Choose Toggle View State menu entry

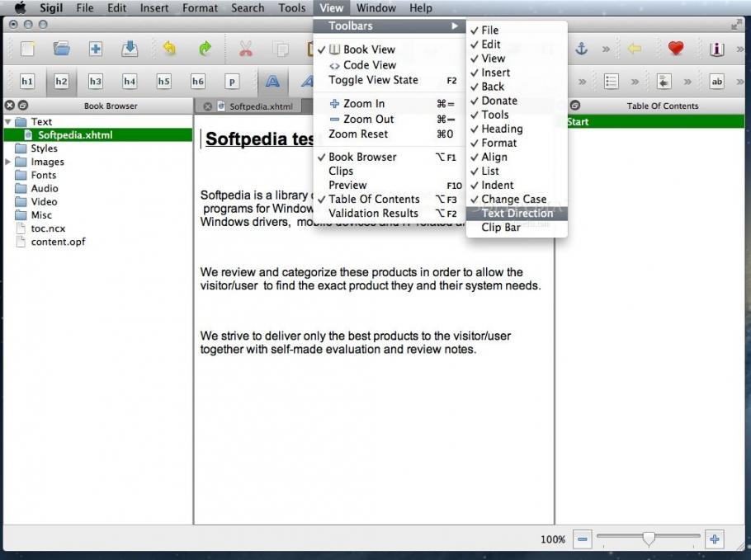390,80
